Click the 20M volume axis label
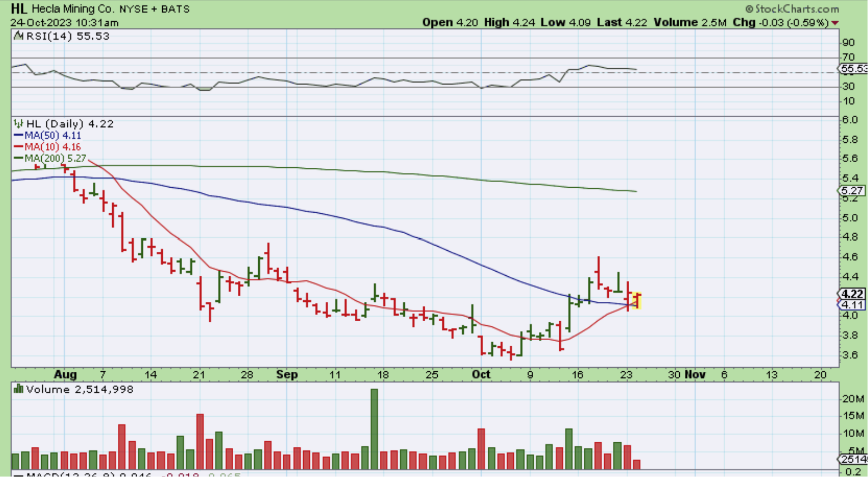 (x=853, y=399)
